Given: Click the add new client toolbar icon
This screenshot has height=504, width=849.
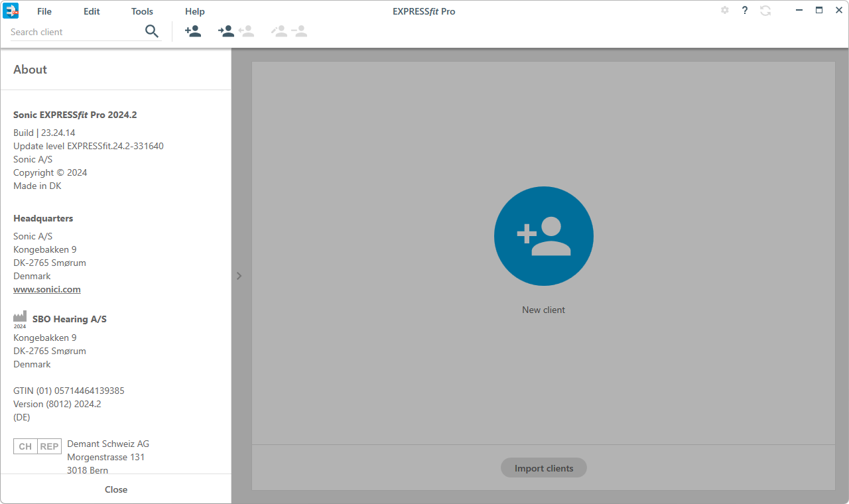Looking at the screenshot, I should 193,31.
